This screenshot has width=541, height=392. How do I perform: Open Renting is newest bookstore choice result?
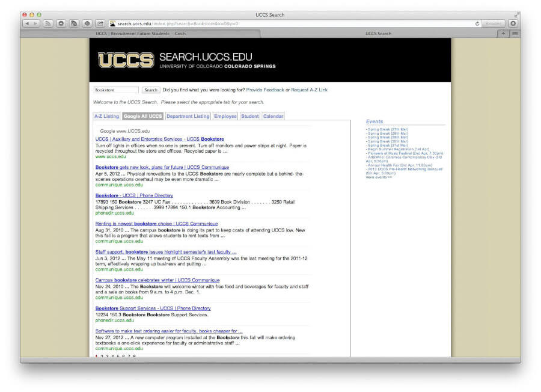click(x=157, y=224)
